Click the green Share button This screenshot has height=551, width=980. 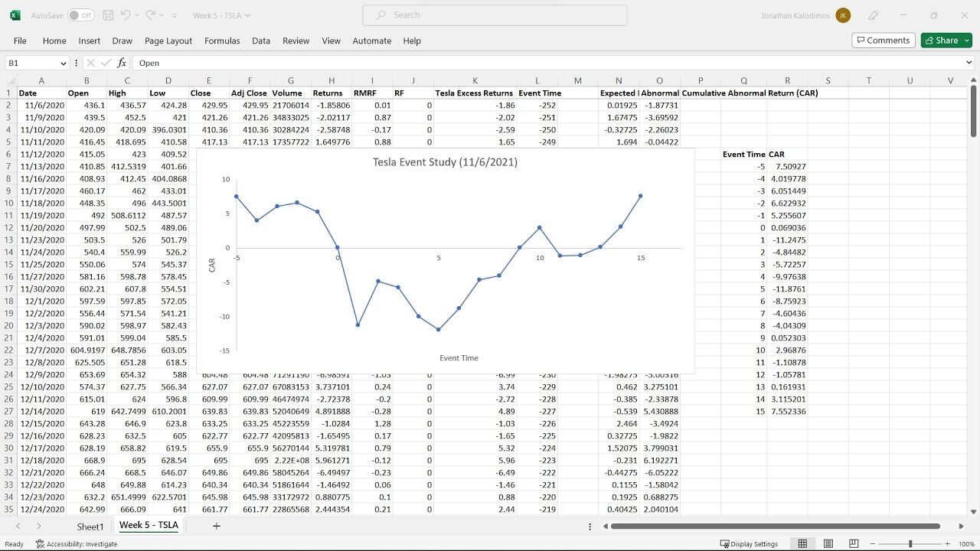click(x=940, y=41)
